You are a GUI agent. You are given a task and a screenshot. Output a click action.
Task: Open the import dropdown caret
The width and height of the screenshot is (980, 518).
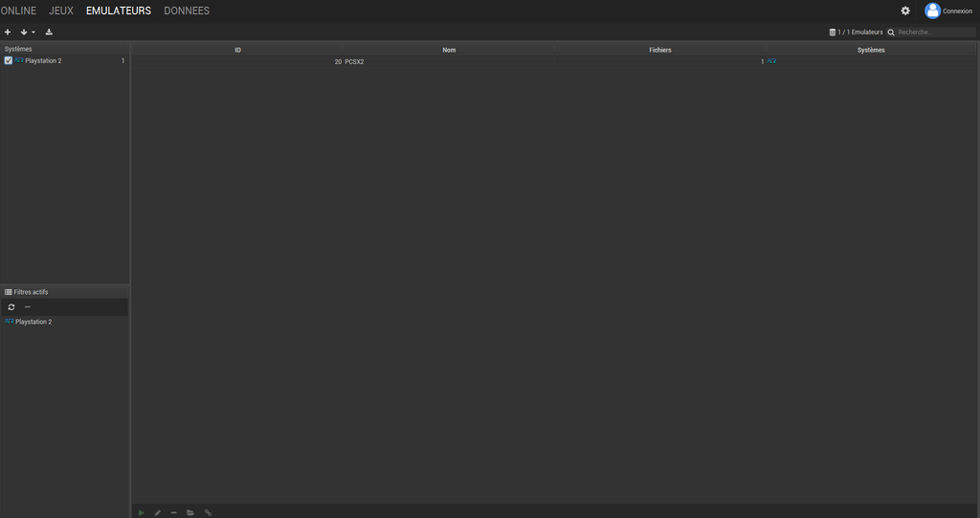click(x=33, y=33)
